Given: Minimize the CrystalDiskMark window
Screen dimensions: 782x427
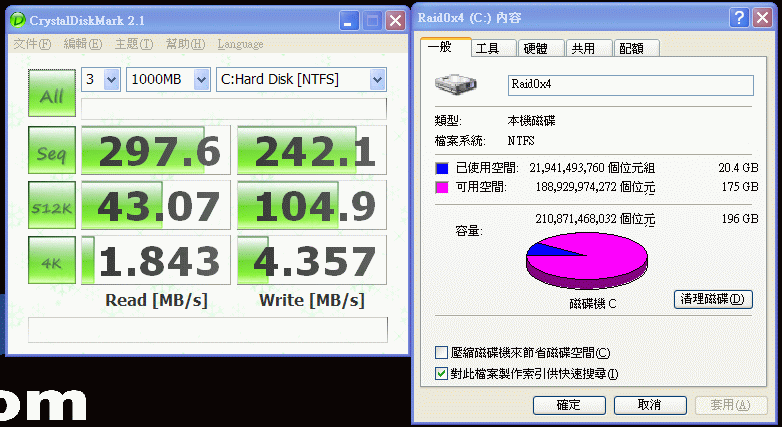Looking at the screenshot, I should [349, 20].
